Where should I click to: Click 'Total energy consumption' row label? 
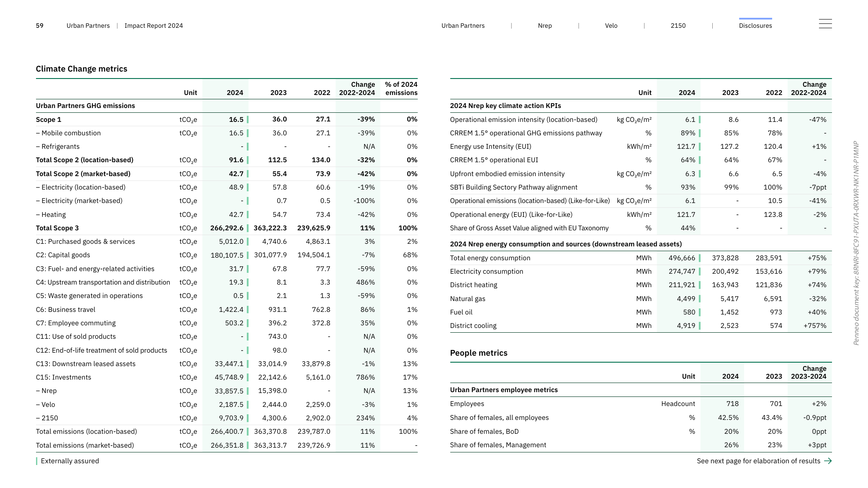(490, 258)
